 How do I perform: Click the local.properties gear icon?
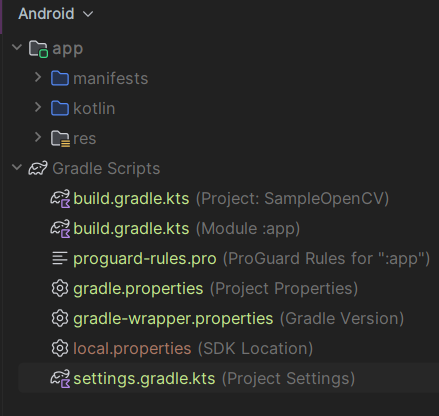[60, 348]
